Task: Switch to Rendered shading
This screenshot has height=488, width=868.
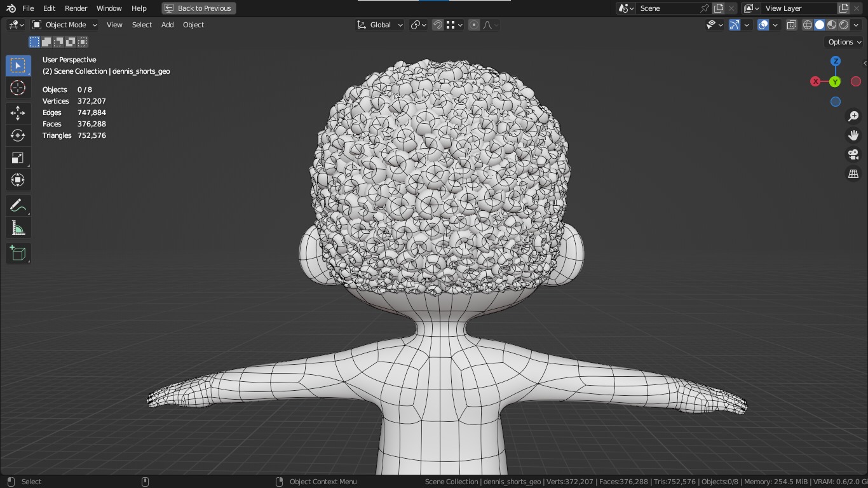Action: [x=844, y=25]
